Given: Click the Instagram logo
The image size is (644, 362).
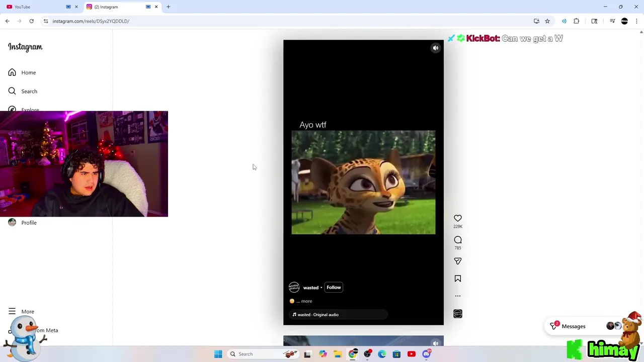Looking at the screenshot, I should (x=25, y=47).
